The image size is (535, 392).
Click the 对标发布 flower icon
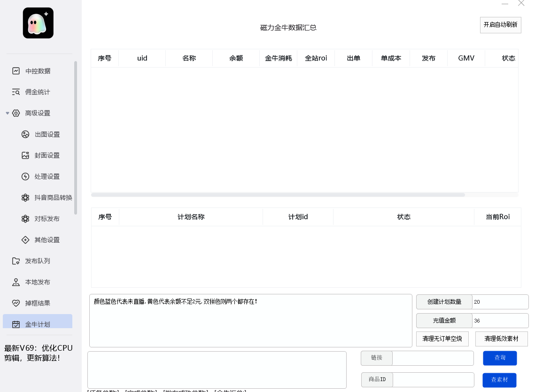25,219
